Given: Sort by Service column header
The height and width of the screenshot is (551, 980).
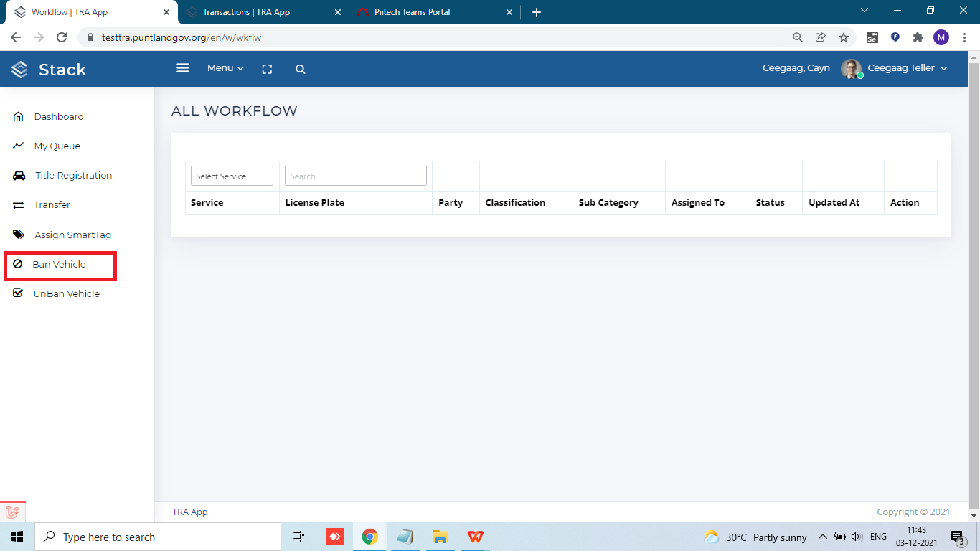Looking at the screenshot, I should tap(207, 203).
